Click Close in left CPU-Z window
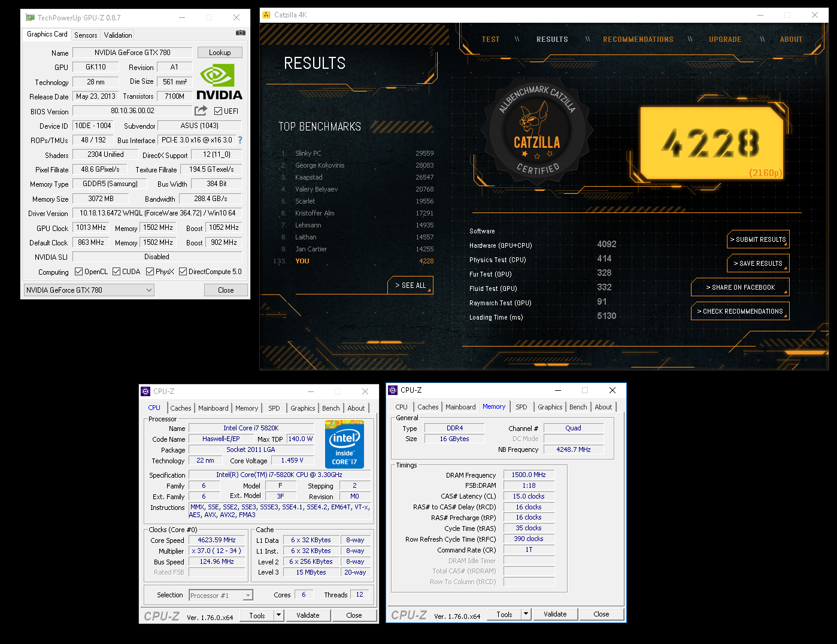837x644 pixels. [354, 615]
